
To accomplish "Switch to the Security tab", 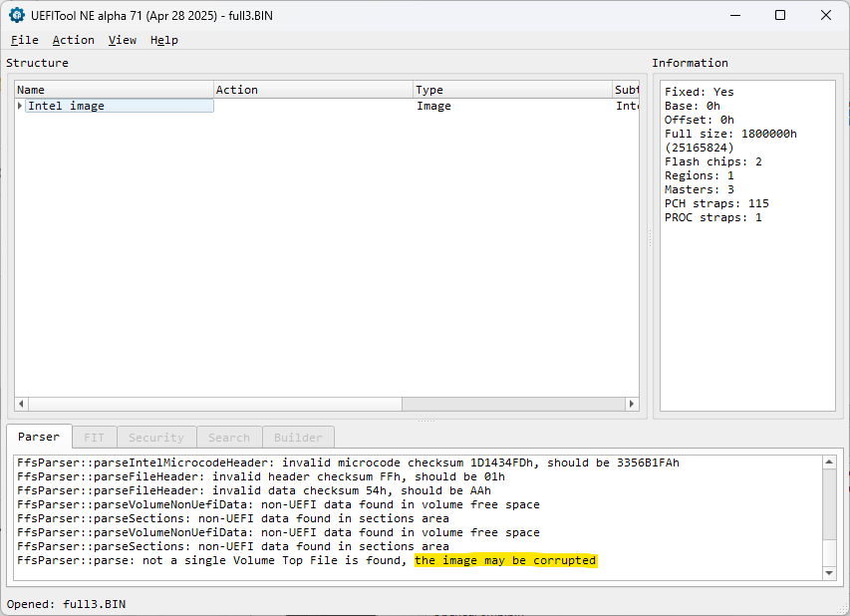I will [x=156, y=438].
